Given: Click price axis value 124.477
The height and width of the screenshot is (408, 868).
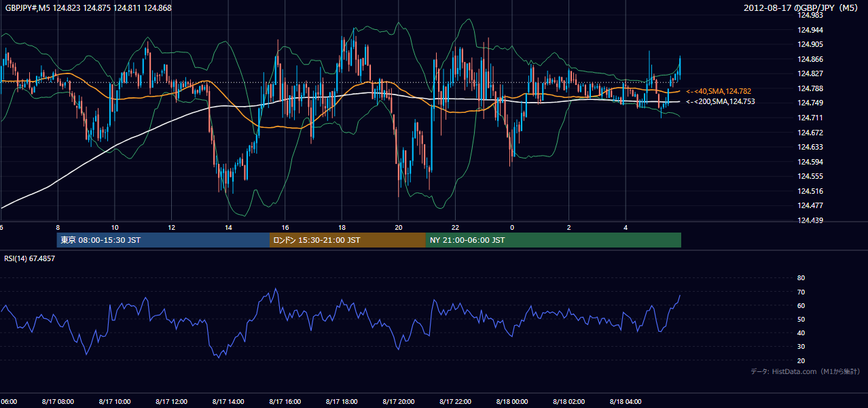Looking at the screenshot, I should 810,205.
